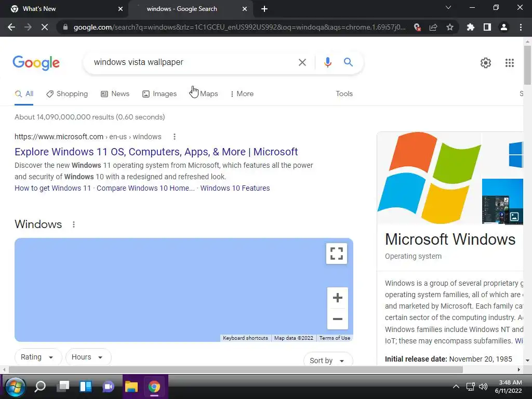This screenshot has height=399, width=532.
Task: Open Task View from the taskbar
Action: point(63,386)
